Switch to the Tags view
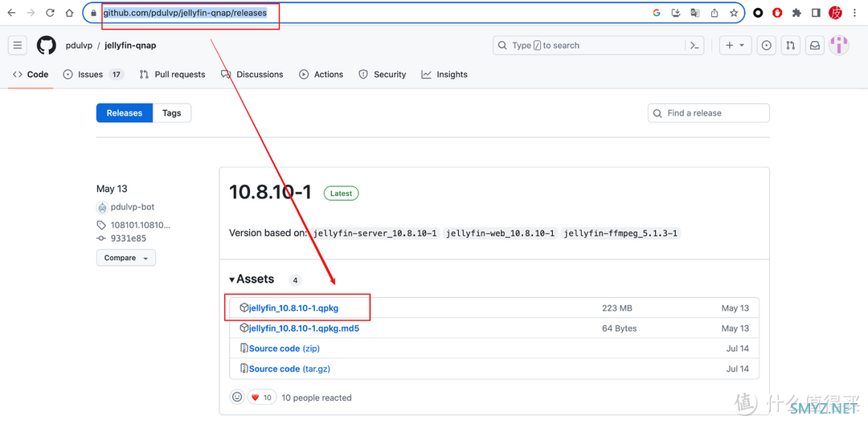 [x=172, y=112]
